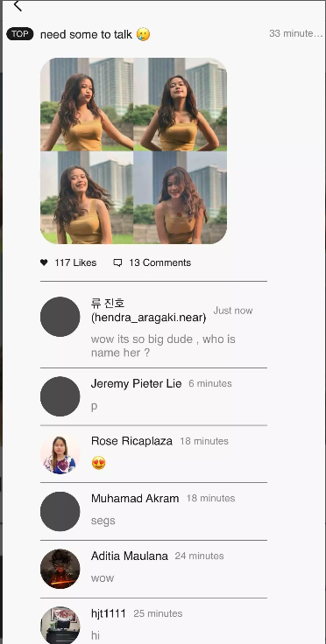Viewport: 326px width, 644px height.
Task: Open the comment bubble icon
Action: point(117,262)
